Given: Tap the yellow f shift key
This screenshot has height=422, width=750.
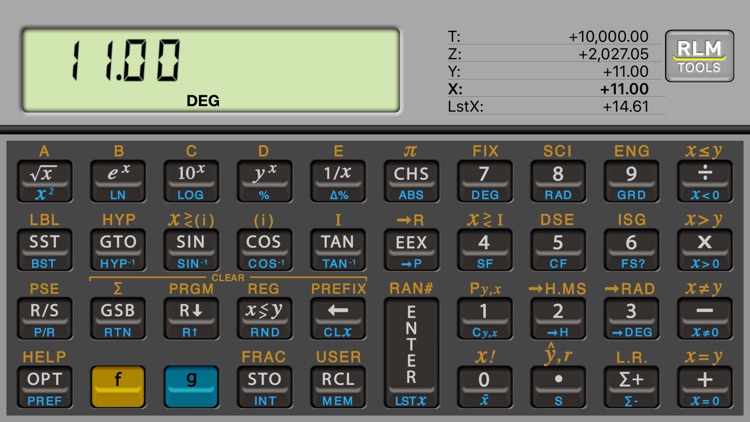Looking at the screenshot, I should click(118, 387).
